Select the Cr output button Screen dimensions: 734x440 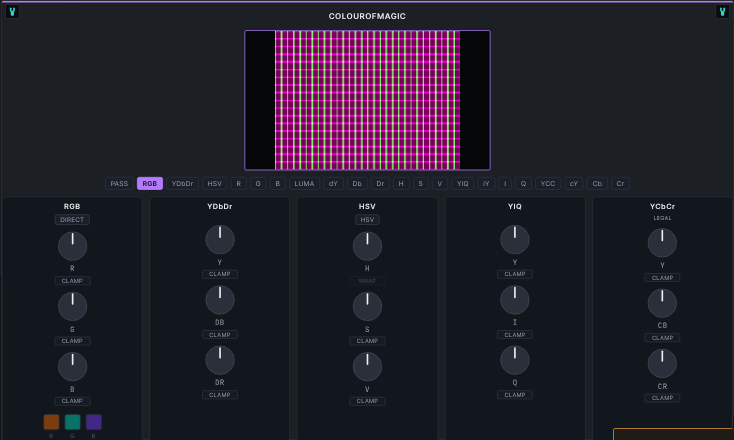pyautogui.click(x=620, y=183)
